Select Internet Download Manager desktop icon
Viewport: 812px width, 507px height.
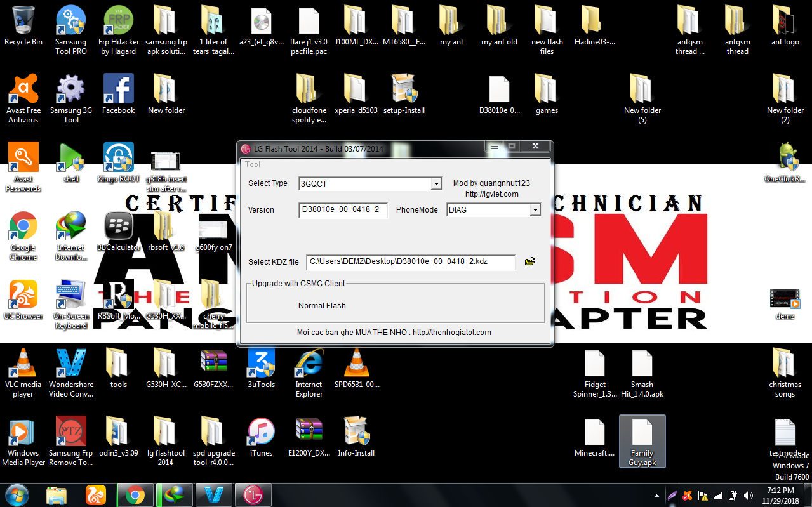tap(71, 235)
